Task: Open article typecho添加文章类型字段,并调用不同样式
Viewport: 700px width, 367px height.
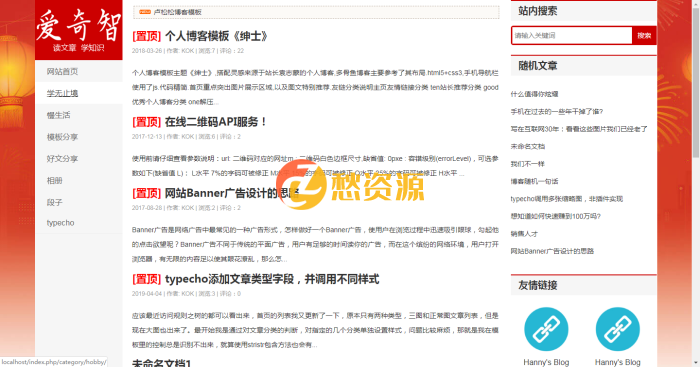Action: click(272, 279)
